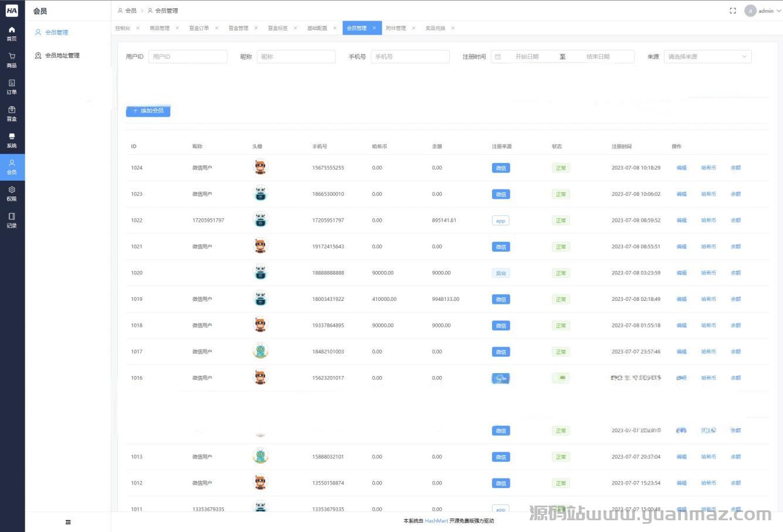Go to the 订单 orders section

pos(12,87)
